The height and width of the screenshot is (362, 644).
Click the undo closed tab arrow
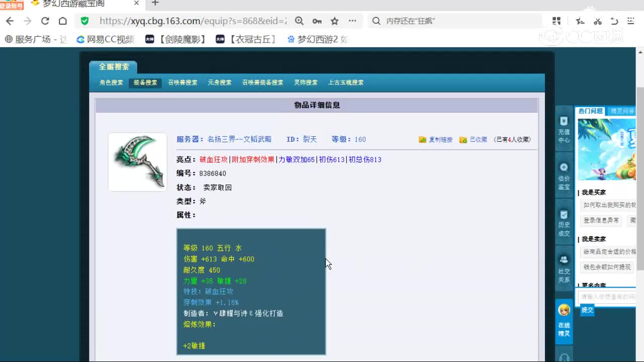614,21
